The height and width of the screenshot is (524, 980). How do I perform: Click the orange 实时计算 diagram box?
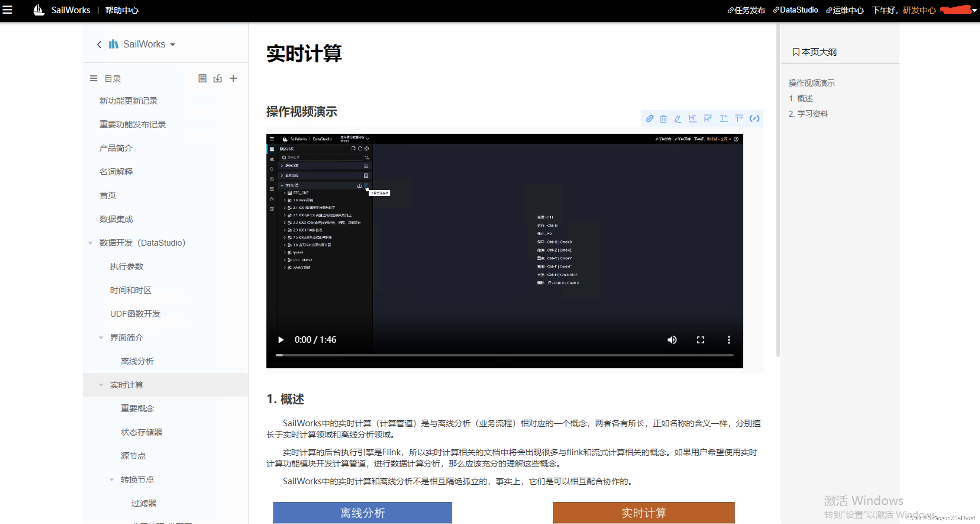644,512
